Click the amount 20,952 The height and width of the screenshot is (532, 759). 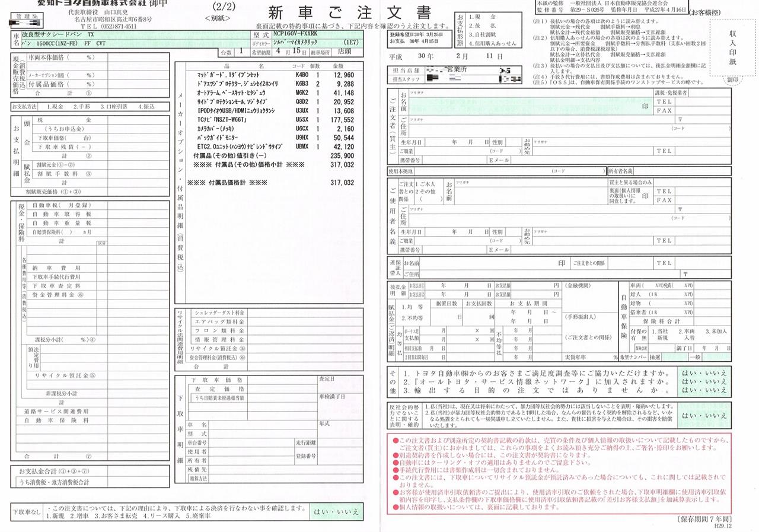343,102
